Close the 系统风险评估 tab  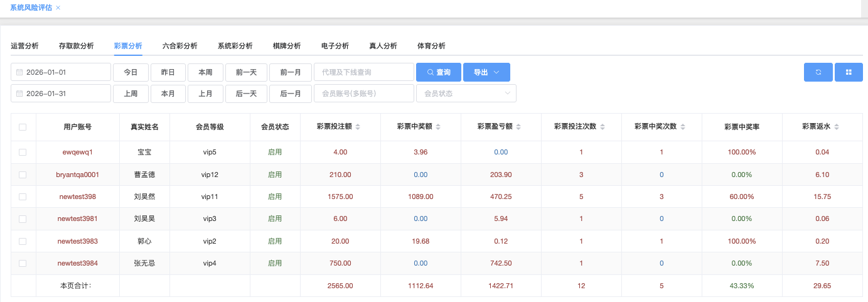tap(58, 8)
